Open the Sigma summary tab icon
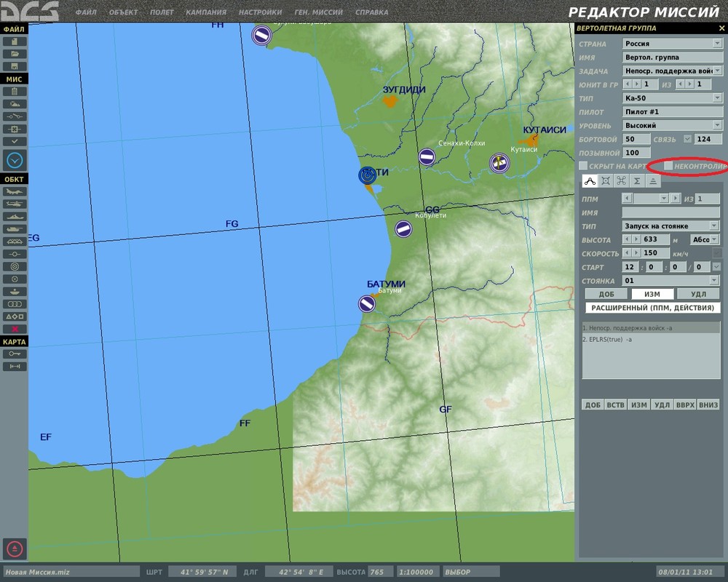The image size is (728, 582). [637, 180]
